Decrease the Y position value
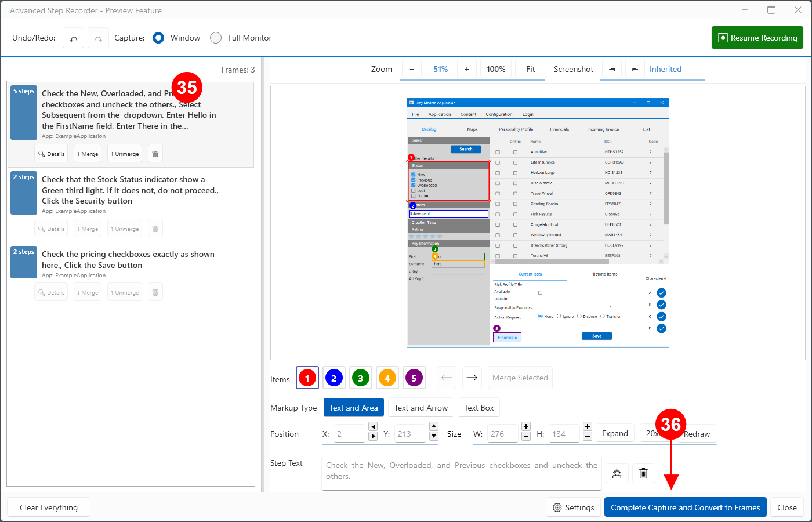Screen dimensions: 812x522 [x=434, y=436]
